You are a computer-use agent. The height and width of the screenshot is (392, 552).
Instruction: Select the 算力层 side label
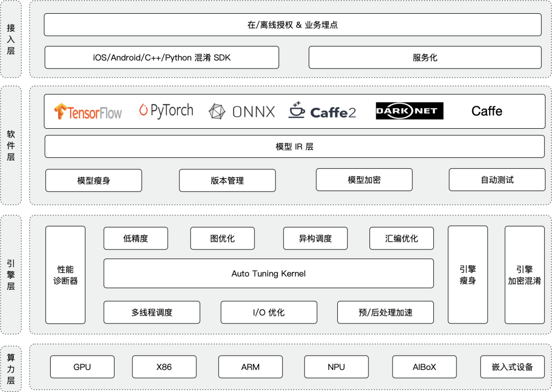click(x=11, y=369)
